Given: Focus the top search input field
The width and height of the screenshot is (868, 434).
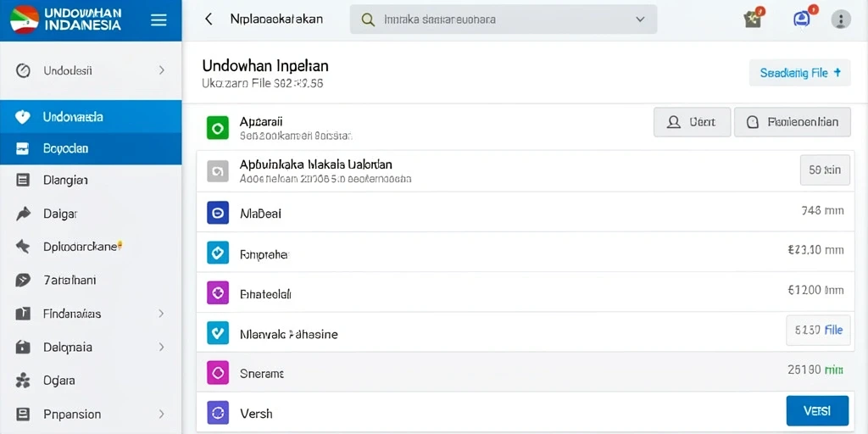Looking at the screenshot, I should pos(504,19).
